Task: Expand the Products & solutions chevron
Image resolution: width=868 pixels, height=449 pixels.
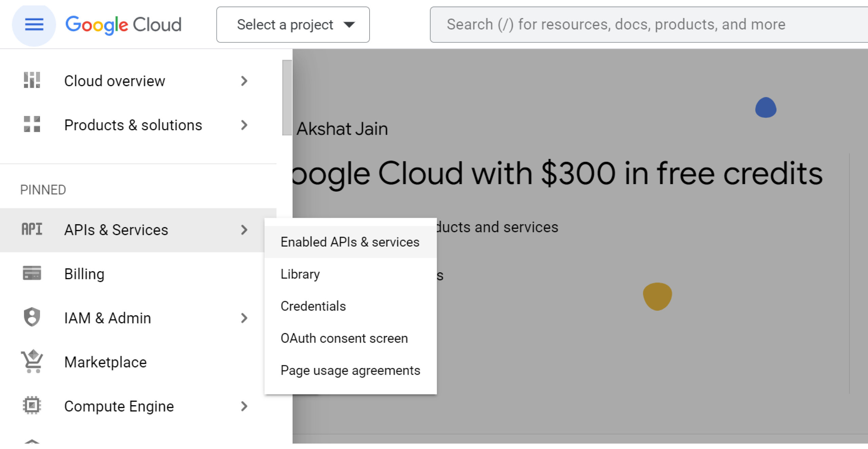Action: click(244, 125)
